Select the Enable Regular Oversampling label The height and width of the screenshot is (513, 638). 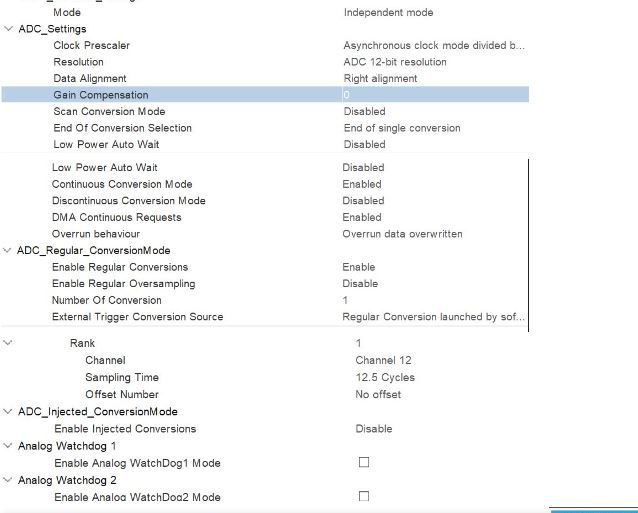[x=124, y=284]
